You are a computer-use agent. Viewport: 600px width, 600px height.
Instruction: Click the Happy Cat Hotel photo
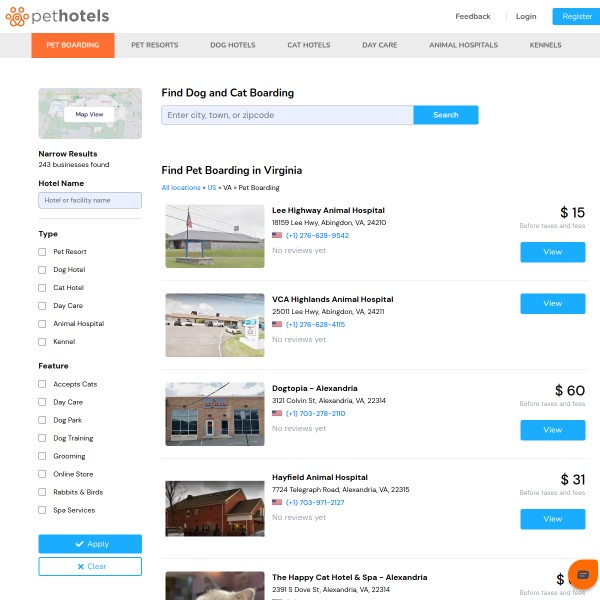(x=215, y=586)
